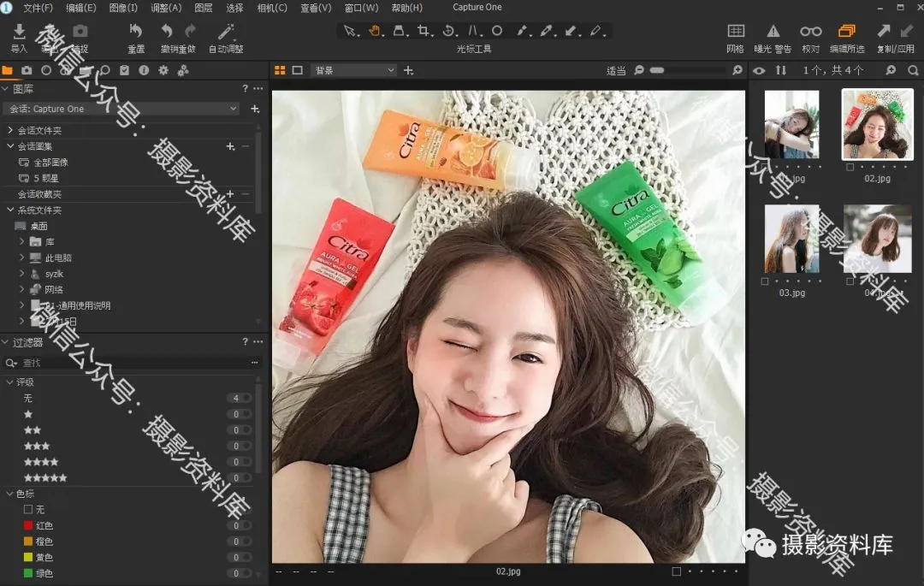
Task: Open the 文件(F) menu
Action: tap(38, 8)
